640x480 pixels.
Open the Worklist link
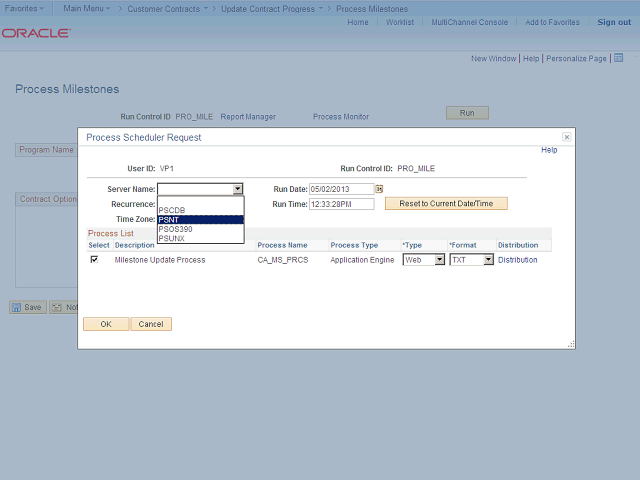[x=400, y=22]
